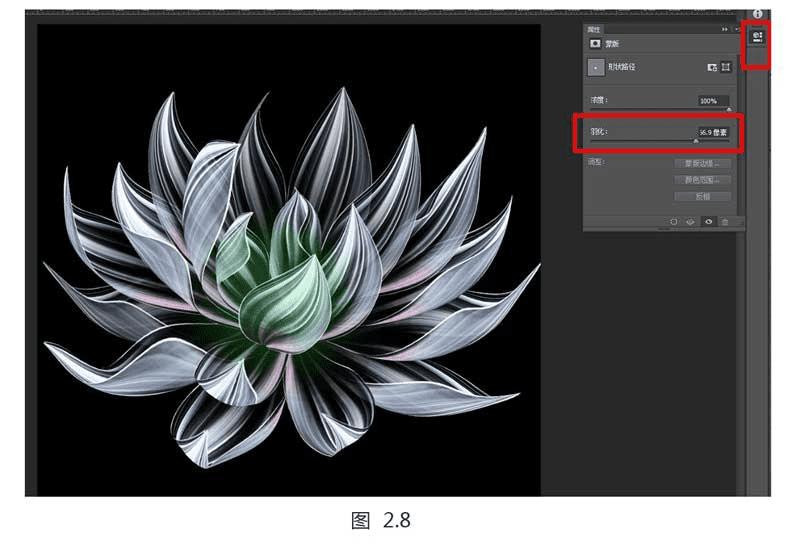This screenshot has height=550, width=800.
Task: Click the feather 36.9 像素 value field
Action: point(713,132)
